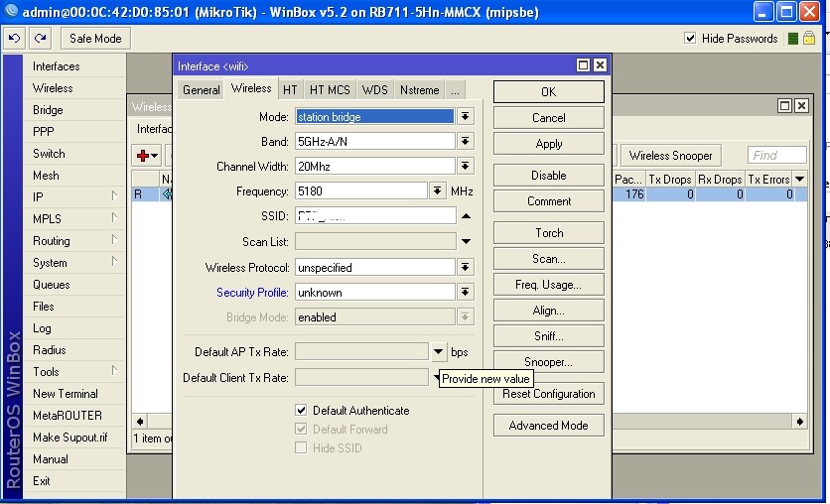Viewport: 830px width, 504px height.
Task: Click the Sniff... button
Action: coord(548,335)
